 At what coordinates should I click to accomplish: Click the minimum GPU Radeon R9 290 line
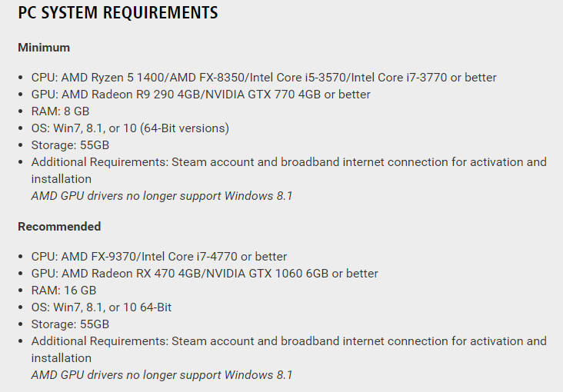coord(201,95)
